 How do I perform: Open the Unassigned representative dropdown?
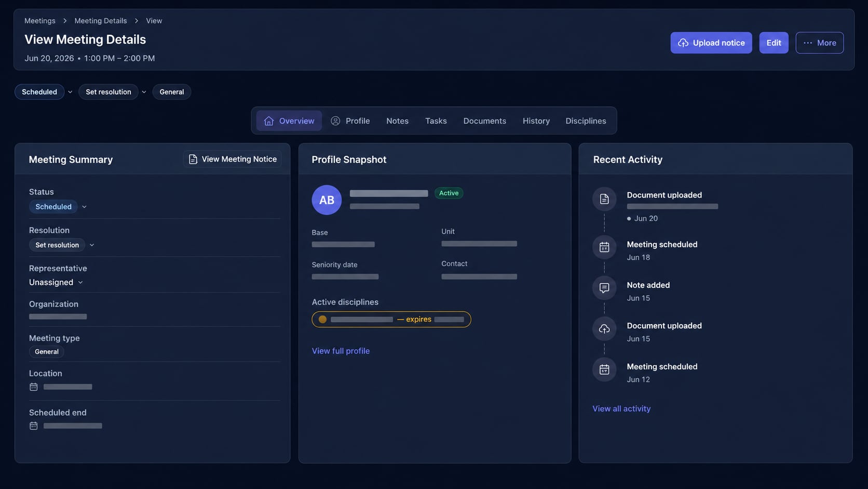(x=56, y=282)
